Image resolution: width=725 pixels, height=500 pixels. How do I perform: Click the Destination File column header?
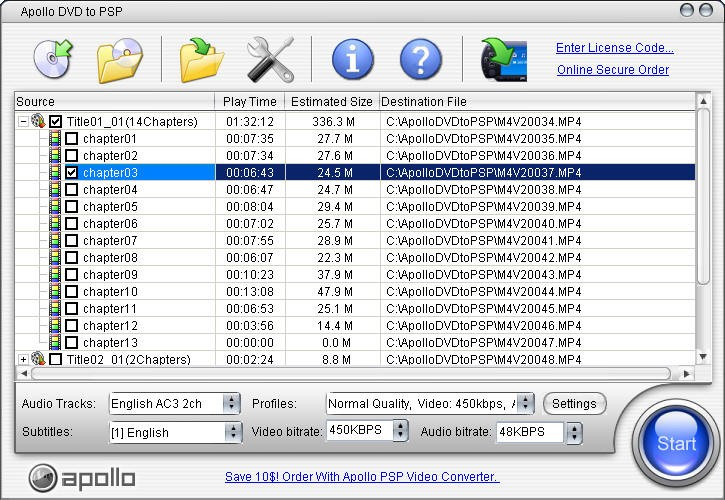537,101
